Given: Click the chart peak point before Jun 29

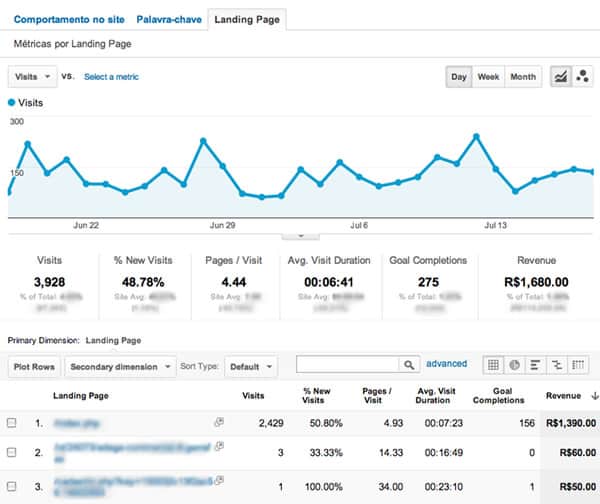Looking at the screenshot, I should (x=203, y=141).
